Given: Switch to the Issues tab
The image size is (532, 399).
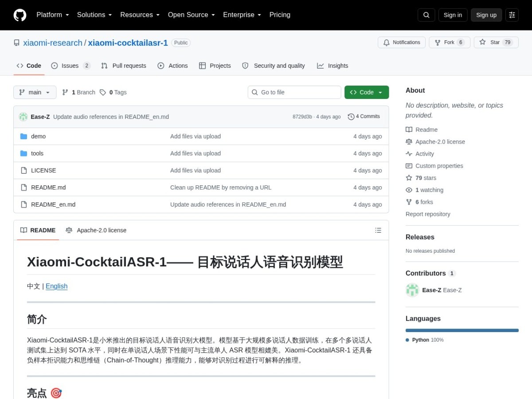Looking at the screenshot, I should pyautogui.click(x=70, y=66).
